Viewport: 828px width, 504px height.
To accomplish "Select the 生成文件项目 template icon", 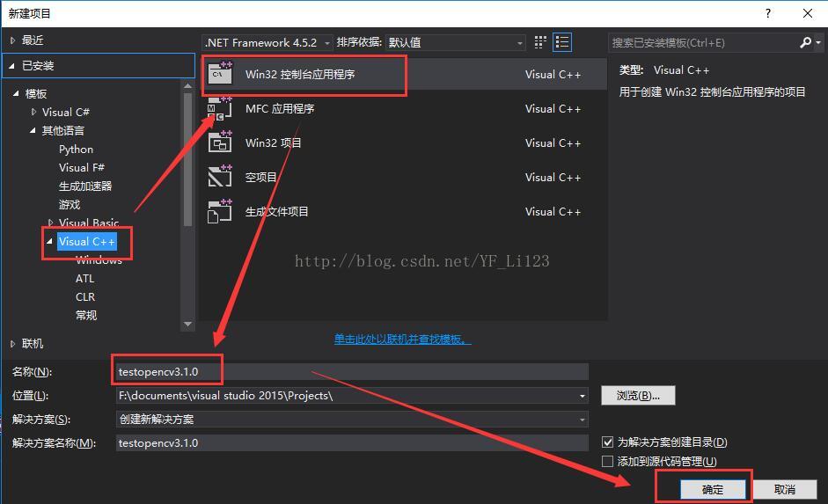I will pos(220,211).
